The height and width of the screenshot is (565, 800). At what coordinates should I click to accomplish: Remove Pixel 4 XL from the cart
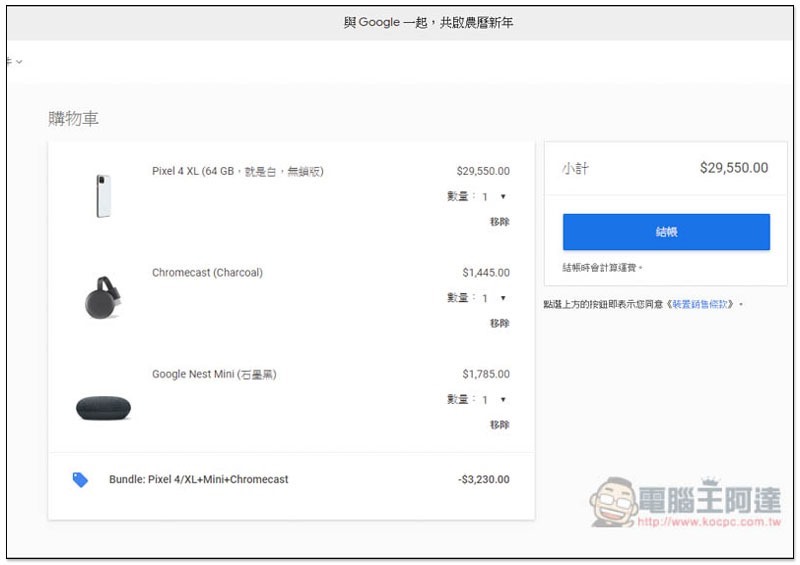click(499, 222)
